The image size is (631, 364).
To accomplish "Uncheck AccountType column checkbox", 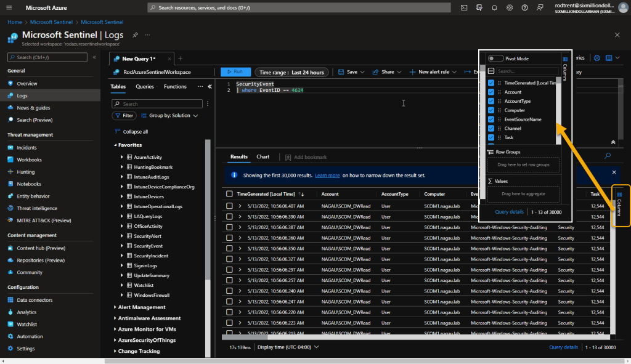I will [491, 101].
